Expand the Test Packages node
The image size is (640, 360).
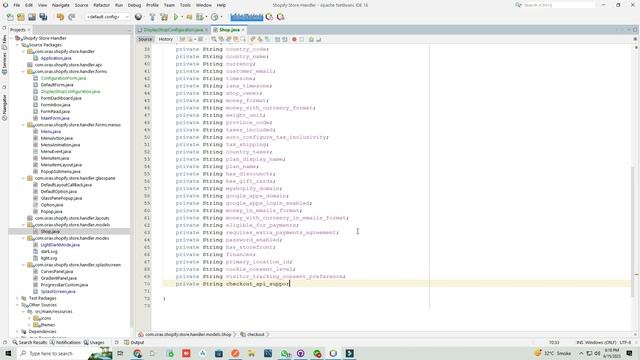[x=18, y=298]
